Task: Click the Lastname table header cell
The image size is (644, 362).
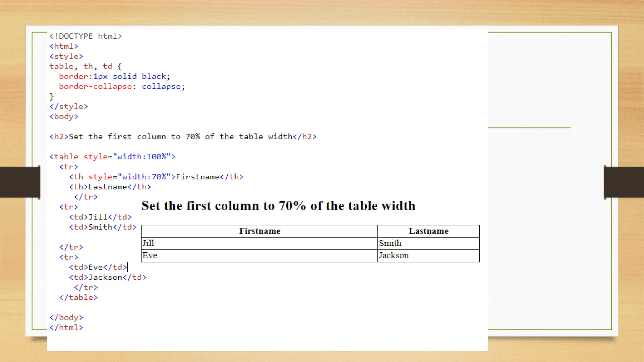Action: click(428, 231)
